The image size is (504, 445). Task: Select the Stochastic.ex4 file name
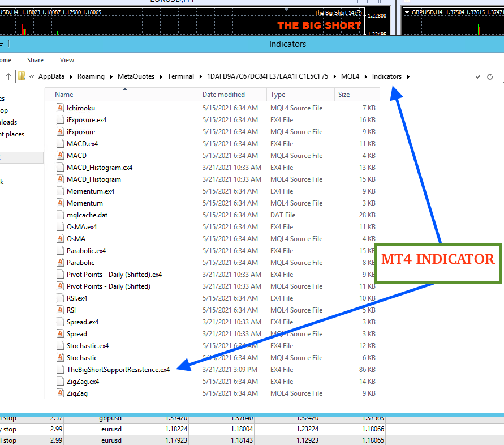point(88,345)
